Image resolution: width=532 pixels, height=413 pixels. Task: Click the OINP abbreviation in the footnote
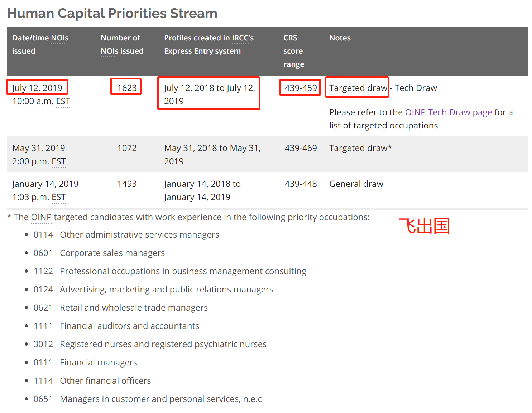[x=41, y=217]
